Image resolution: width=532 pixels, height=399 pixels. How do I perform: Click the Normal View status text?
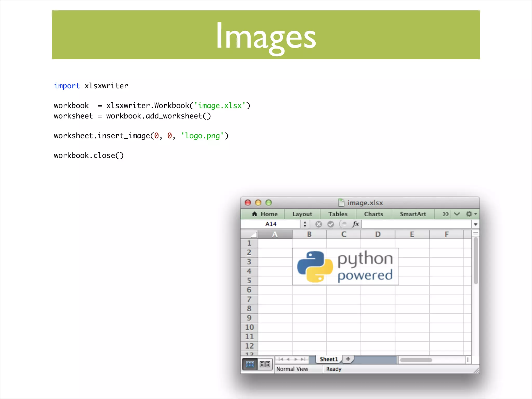pyautogui.click(x=292, y=369)
